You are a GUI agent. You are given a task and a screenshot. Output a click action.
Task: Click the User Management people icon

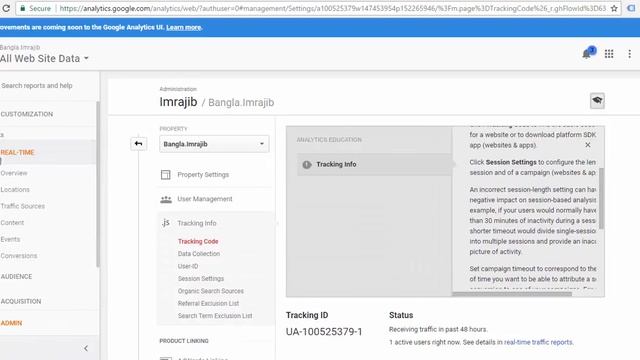[x=166, y=199]
